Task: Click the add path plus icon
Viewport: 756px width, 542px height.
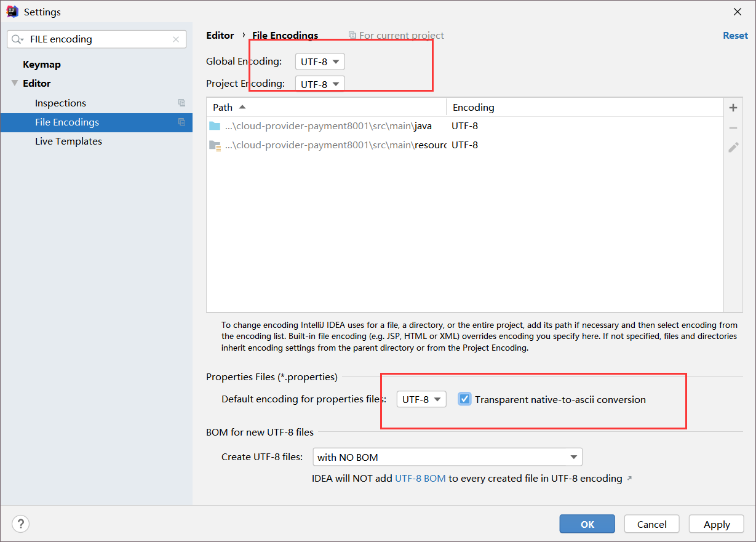Action: [x=733, y=108]
